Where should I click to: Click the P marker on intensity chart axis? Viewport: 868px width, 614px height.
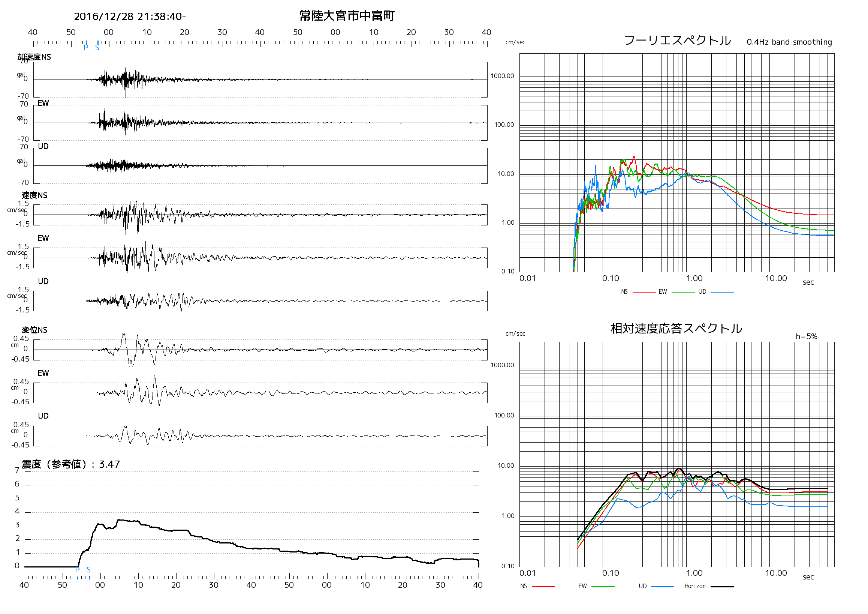pyautogui.click(x=78, y=570)
